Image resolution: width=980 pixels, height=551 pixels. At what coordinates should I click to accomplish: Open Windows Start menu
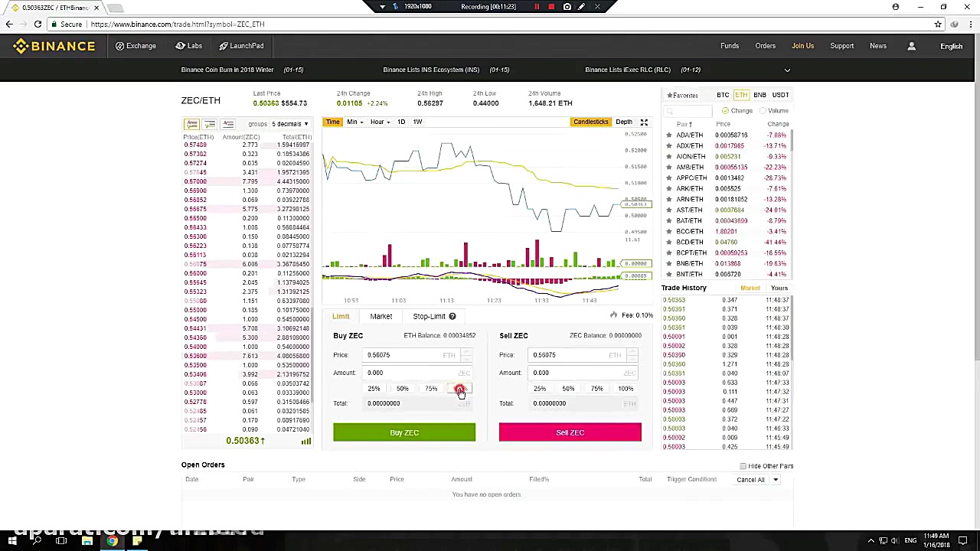tap(12, 541)
